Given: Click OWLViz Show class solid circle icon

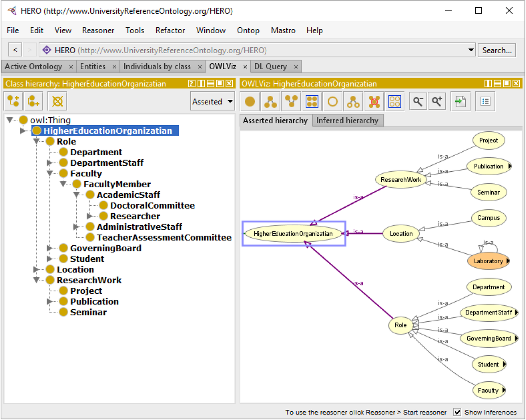Looking at the screenshot, I should (x=250, y=102).
